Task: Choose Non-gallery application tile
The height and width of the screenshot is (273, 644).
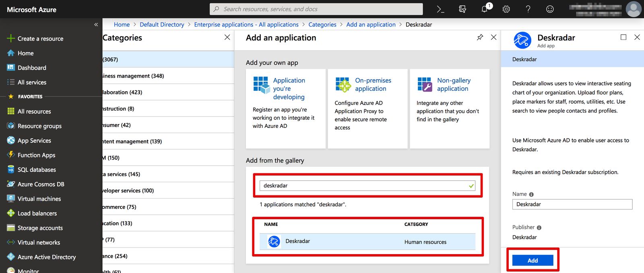Action: pos(450,109)
